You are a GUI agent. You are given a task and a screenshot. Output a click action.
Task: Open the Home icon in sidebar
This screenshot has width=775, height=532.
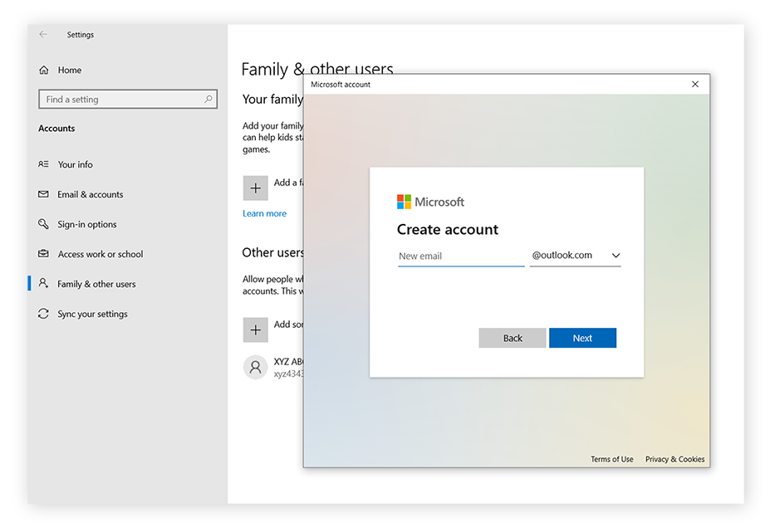(x=44, y=71)
